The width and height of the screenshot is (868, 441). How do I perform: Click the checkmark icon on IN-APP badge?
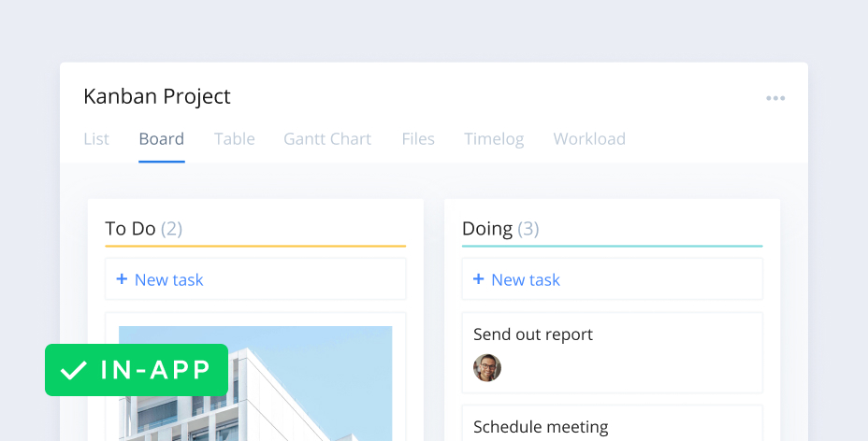click(73, 371)
